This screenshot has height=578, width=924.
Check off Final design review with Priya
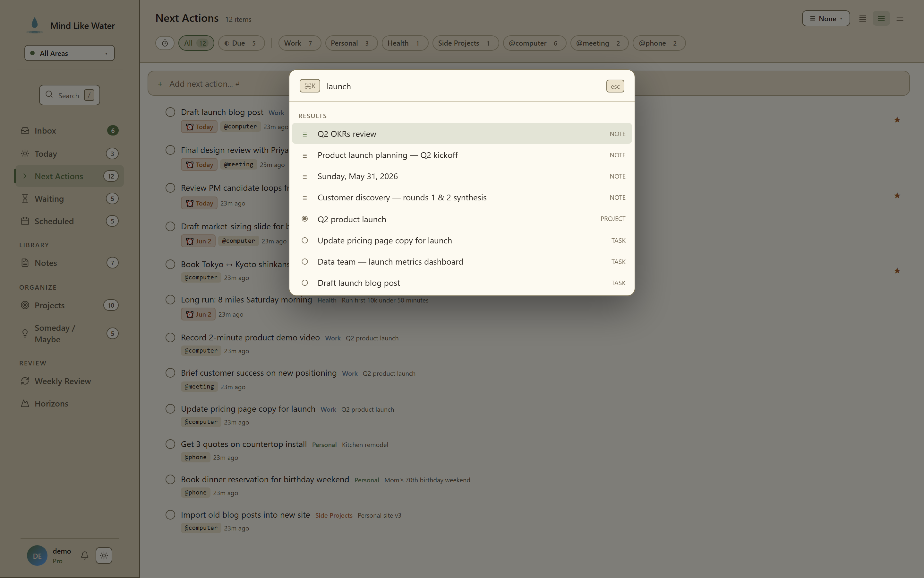170,150
